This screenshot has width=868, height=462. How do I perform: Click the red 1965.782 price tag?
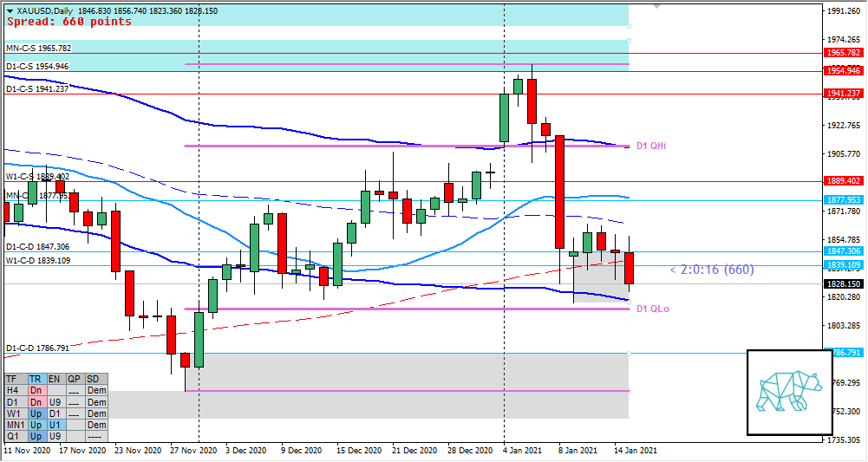coord(844,53)
